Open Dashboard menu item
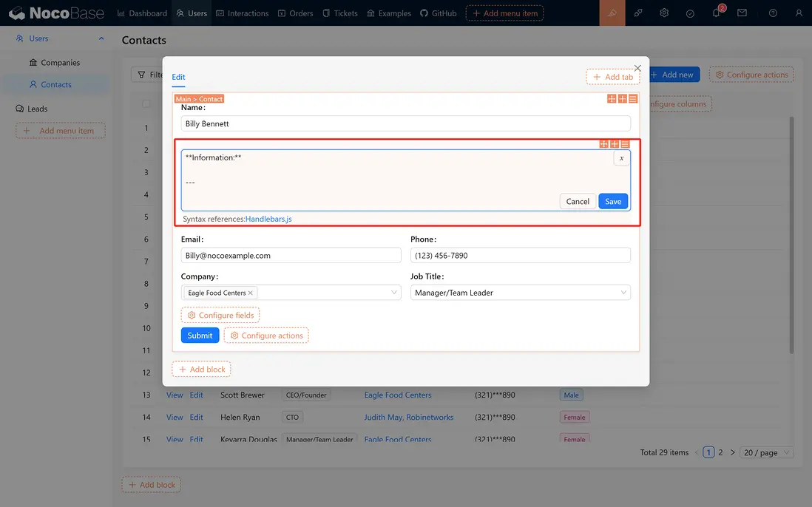Viewport: 812px width, 507px height. click(x=143, y=13)
